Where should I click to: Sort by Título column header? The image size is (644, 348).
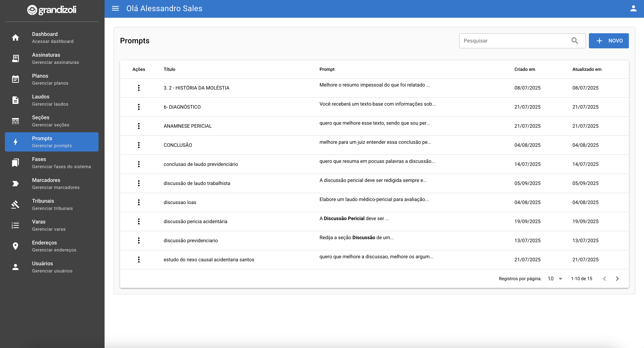point(169,69)
